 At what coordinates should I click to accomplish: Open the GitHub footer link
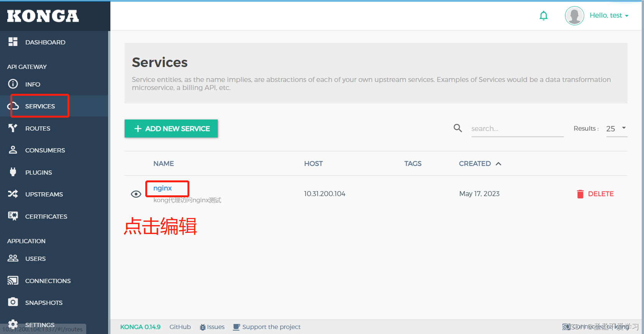pos(180,327)
